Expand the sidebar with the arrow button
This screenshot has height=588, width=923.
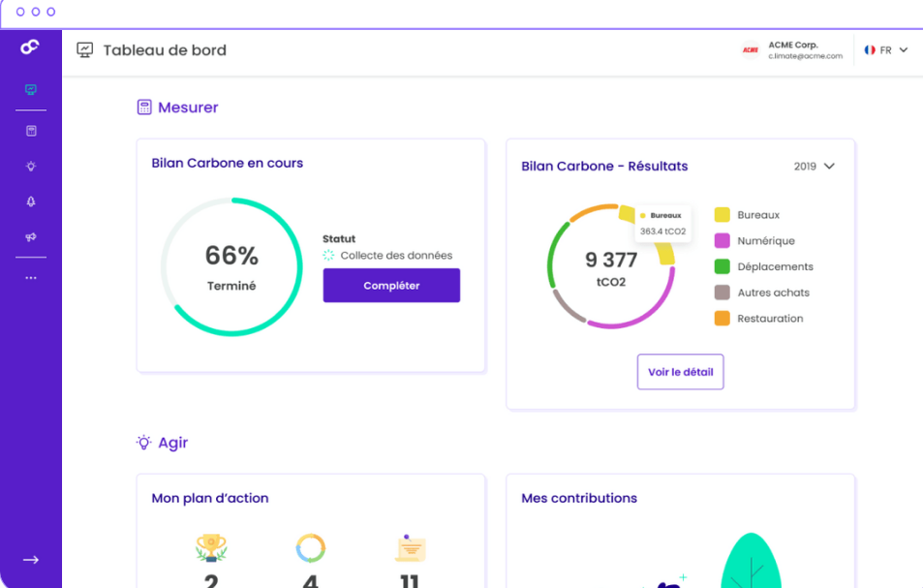pos(30,559)
